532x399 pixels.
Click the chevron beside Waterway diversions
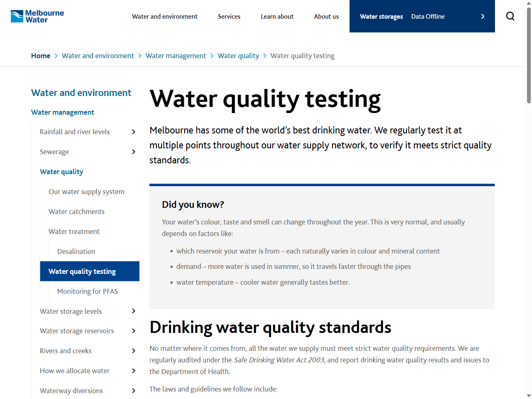(133, 391)
